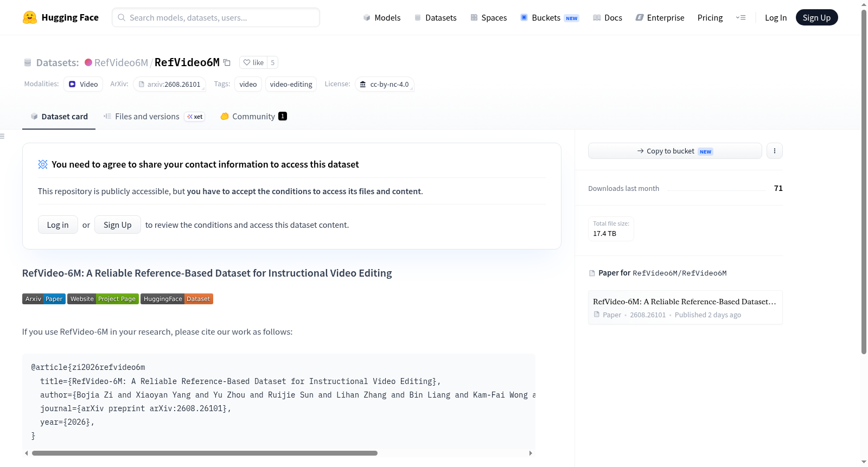868x467 pixels.
Task: Expand the navigation overflow menu
Action: pos(741,17)
